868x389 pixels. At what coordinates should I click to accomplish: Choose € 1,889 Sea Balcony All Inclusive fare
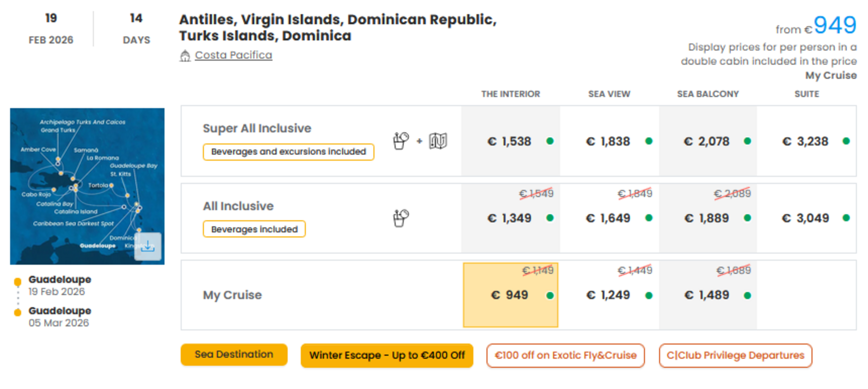click(x=707, y=218)
